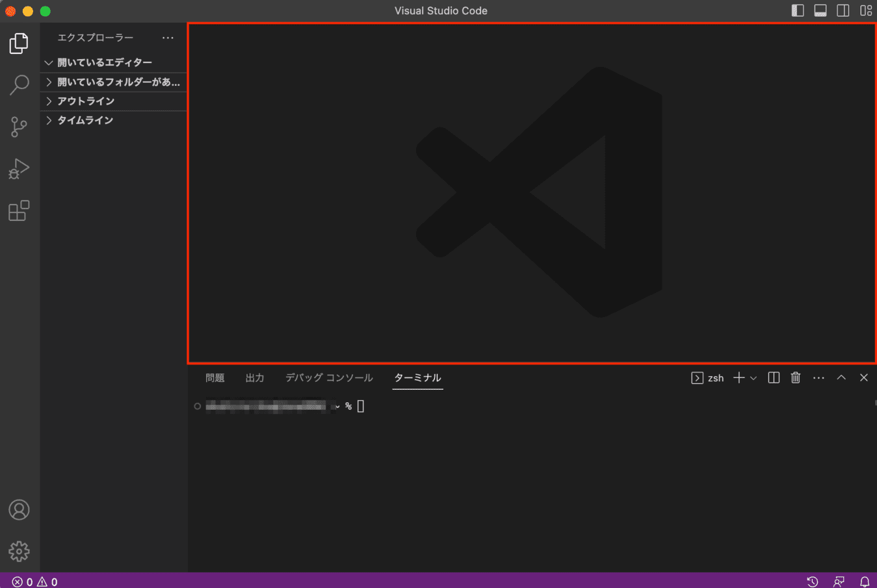Viewport: 877px width, 588px height.
Task: Open notifications bell in status bar
Action: coord(865,582)
